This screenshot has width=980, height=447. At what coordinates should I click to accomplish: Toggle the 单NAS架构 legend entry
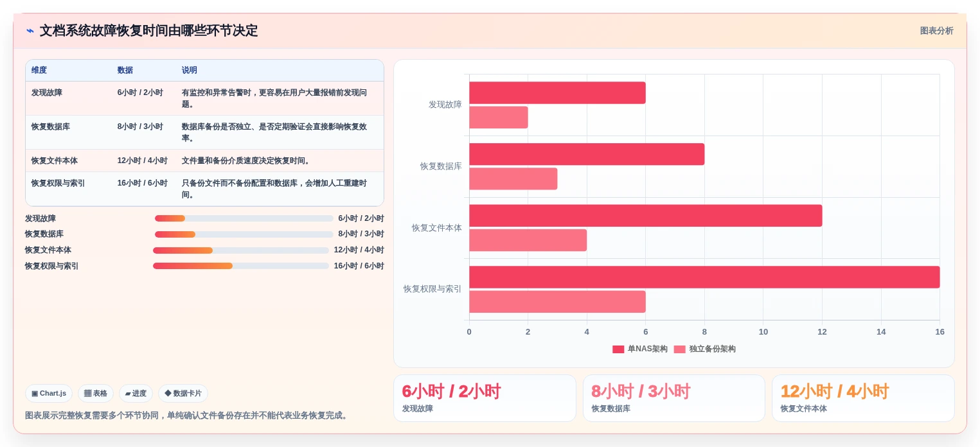(x=640, y=349)
